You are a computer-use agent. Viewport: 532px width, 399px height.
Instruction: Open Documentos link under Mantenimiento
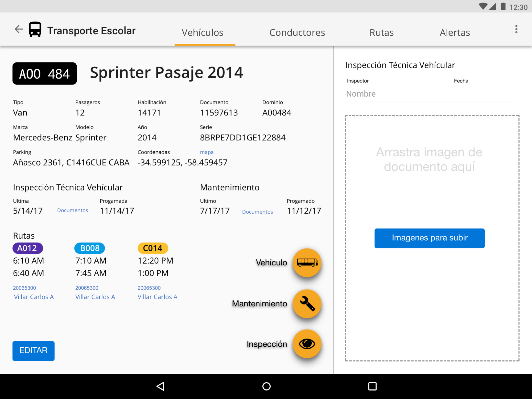click(x=257, y=212)
